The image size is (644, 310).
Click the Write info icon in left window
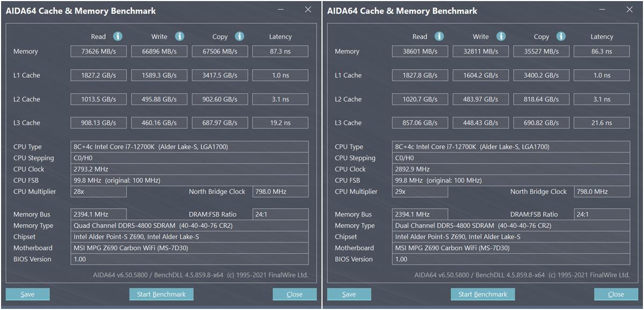[x=179, y=36]
